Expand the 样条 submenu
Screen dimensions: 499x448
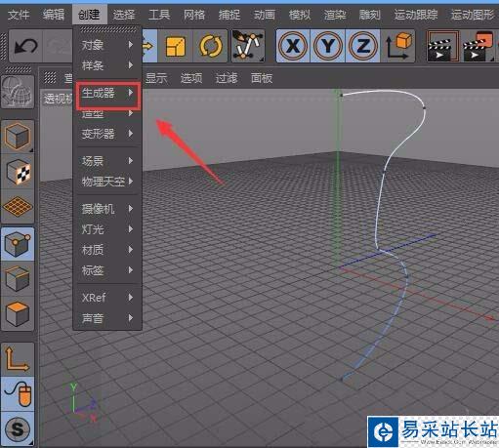(107, 65)
